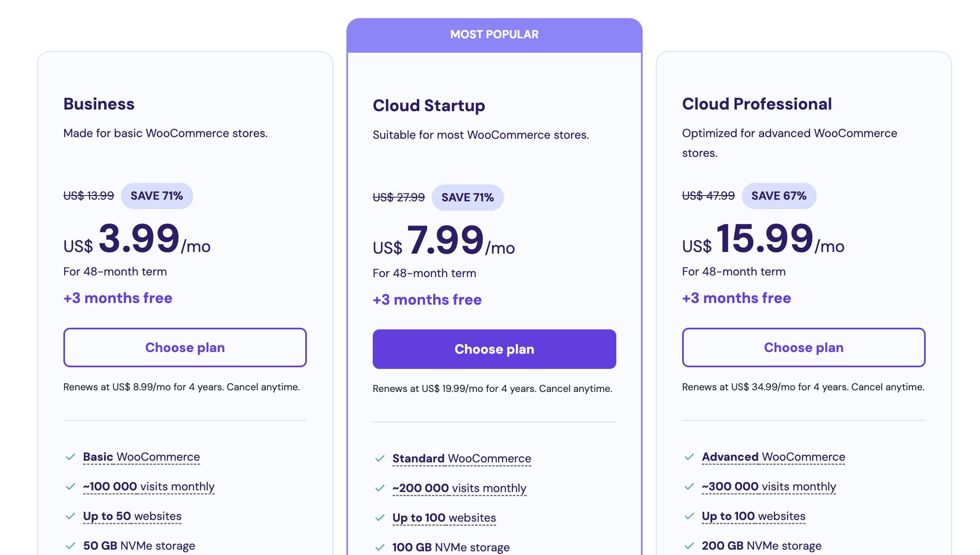Click checkmark icon beside Basic WooCommerce

[70, 457]
